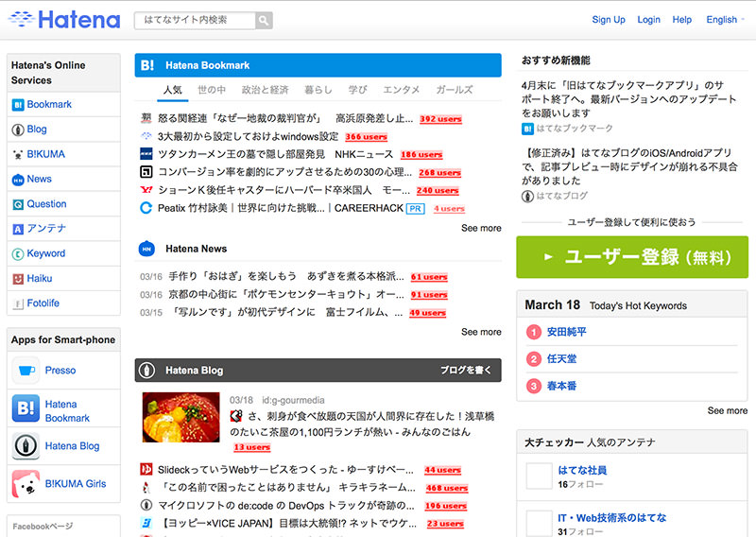The width and height of the screenshot is (756, 537).
Task: Click the Haiku icon in sidebar
Action: [x=18, y=279]
